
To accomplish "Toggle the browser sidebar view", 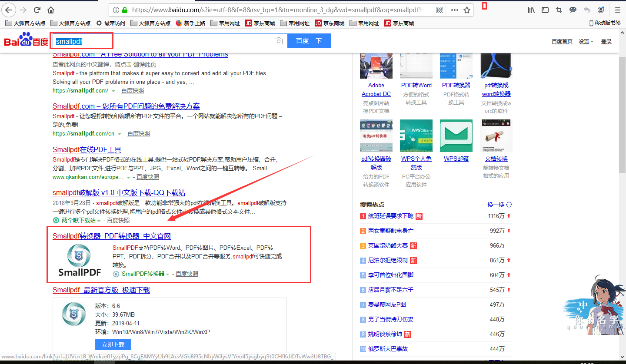I will [545, 10].
